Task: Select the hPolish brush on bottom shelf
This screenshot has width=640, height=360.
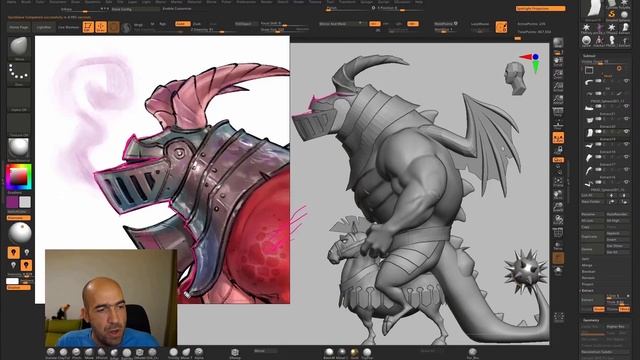Action: coord(102,352)
